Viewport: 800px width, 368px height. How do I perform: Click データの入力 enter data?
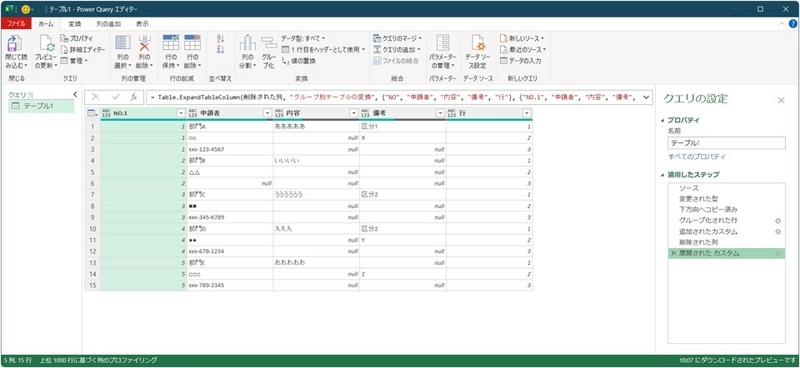520,61
